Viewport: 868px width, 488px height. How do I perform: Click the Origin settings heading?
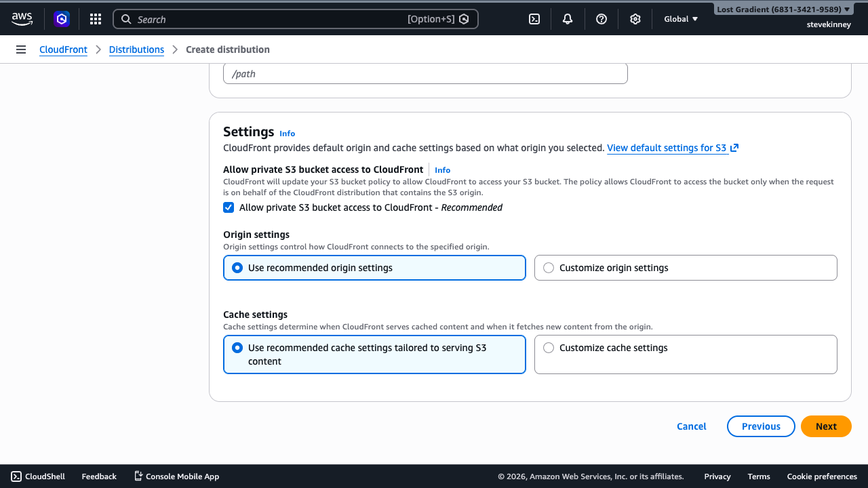(x=256, y=235)
